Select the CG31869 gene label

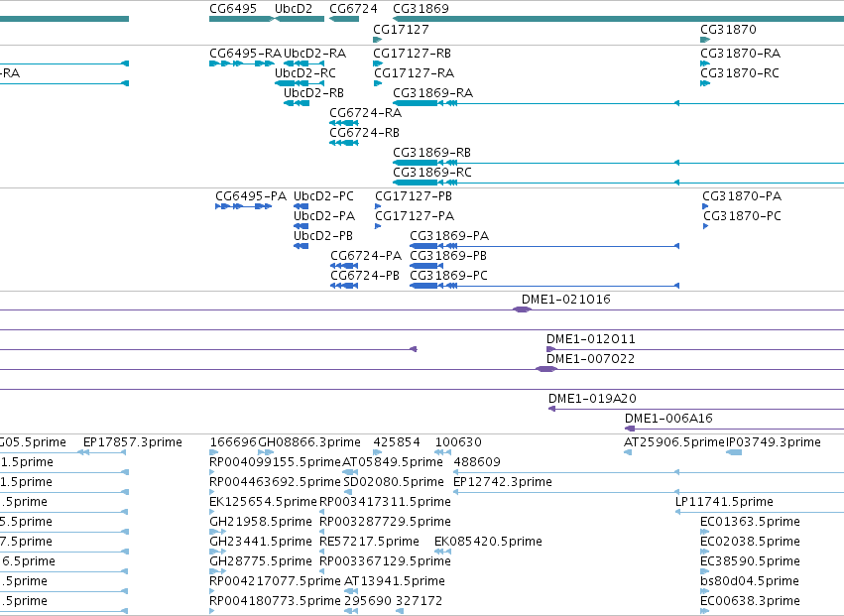click(x=421, y=9)
